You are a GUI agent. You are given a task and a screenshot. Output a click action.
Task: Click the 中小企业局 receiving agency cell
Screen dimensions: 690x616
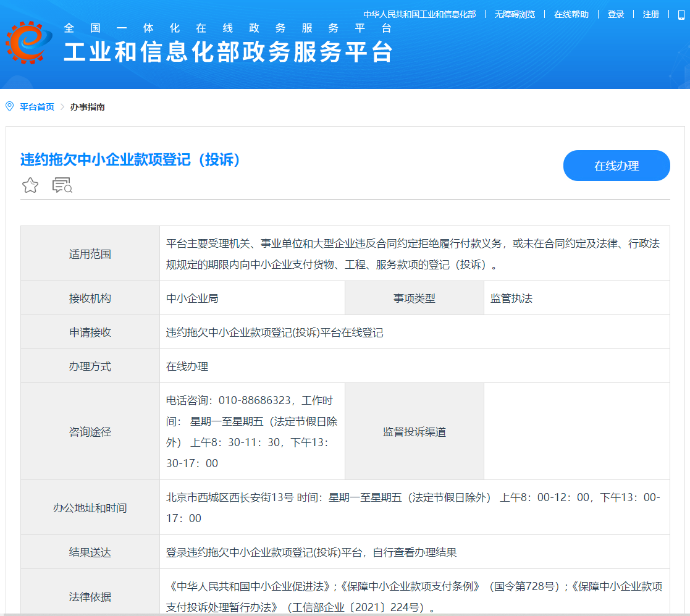(x=192, y=298)
